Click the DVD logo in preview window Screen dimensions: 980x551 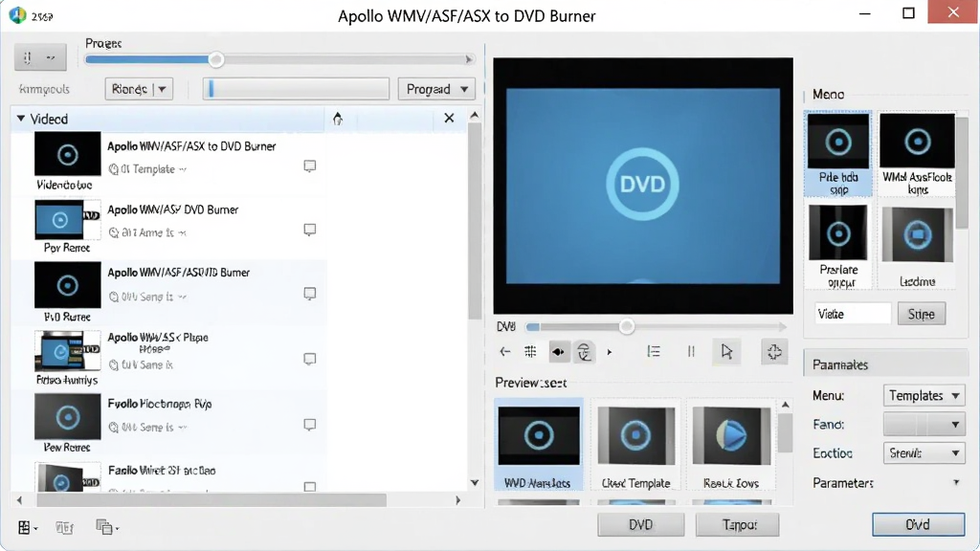coord(642,185)
